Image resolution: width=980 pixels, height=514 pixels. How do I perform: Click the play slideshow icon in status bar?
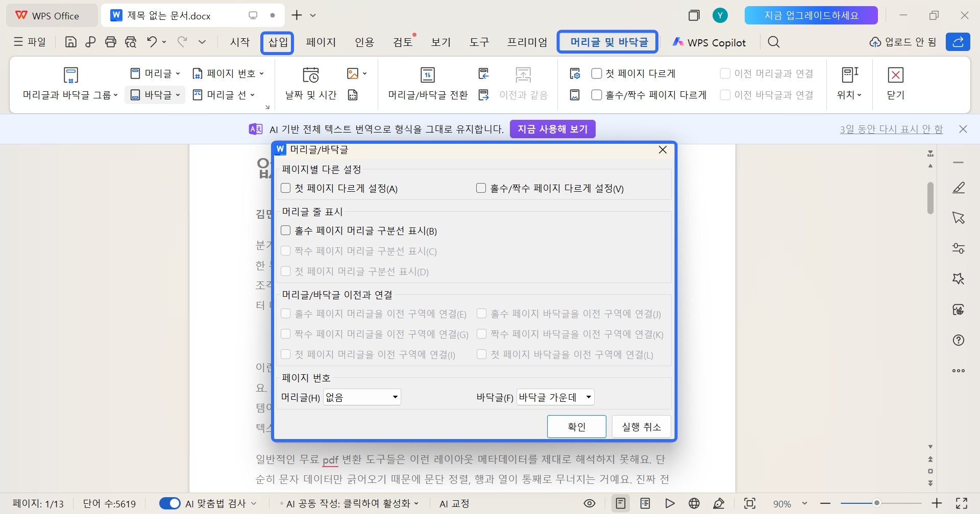[x=670, y=504]
